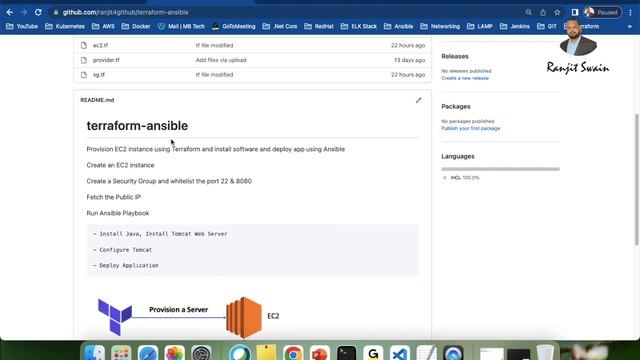640x360 pixels.
Task: Open the Docker bookmarks folder
Action: [x=136, y=26]
